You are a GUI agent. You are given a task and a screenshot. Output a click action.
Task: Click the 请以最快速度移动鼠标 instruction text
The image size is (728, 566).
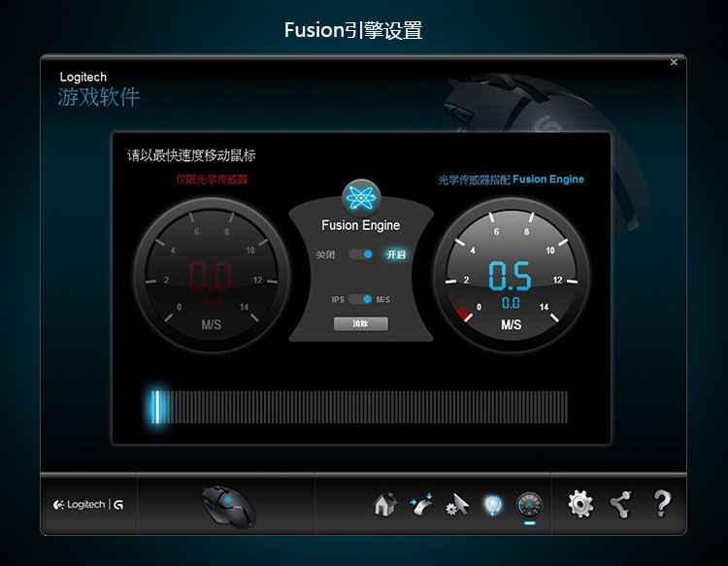click(x=191, y=155)
